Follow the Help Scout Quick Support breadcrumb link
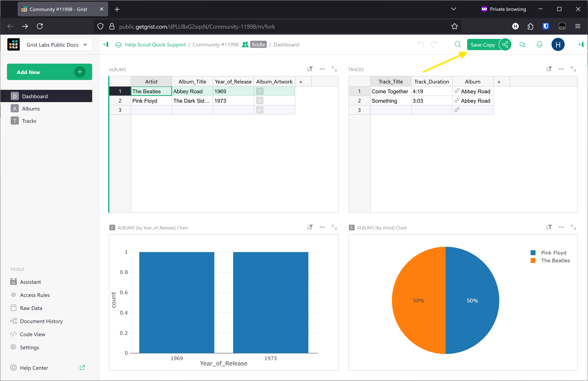The width and height of the screenshot is (588, 381). coord(155,45)
